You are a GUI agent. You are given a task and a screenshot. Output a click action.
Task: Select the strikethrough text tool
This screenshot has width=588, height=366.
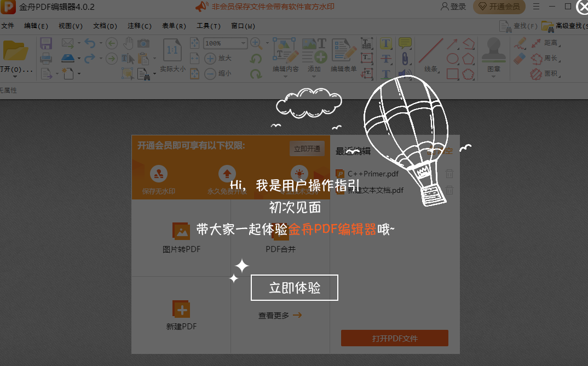(386, 59)
